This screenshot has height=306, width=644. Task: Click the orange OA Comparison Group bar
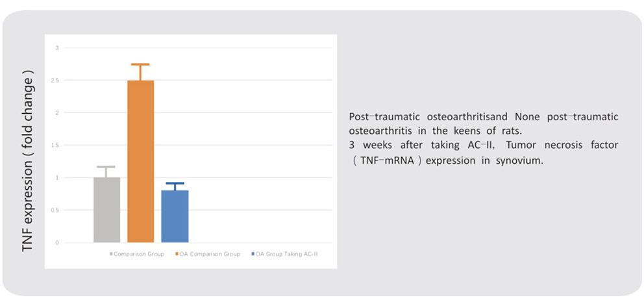pyautogui.click(x=140, y=161)
